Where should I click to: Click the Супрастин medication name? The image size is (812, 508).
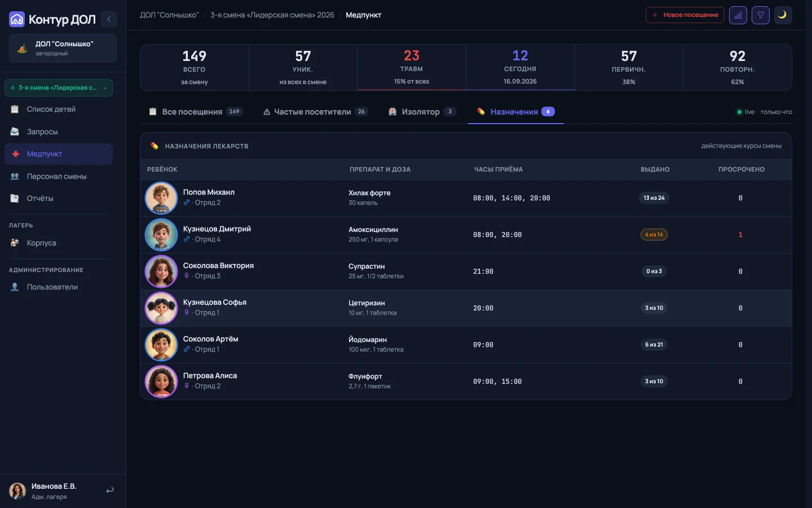pos(367,266)
